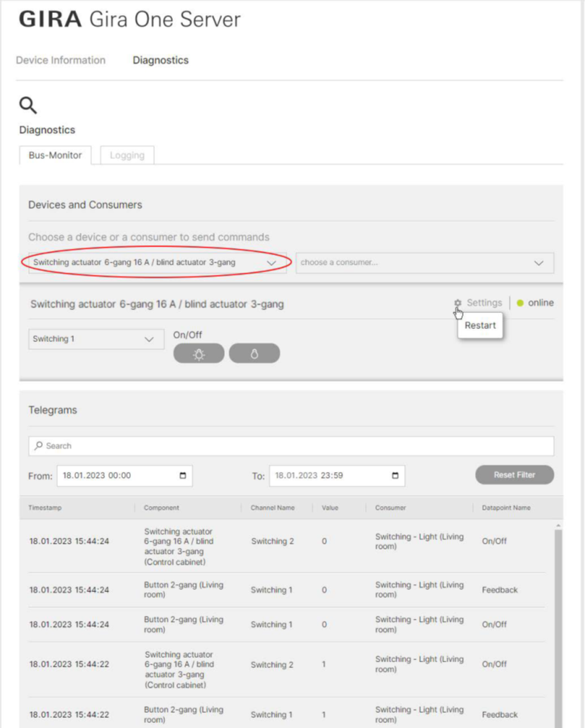Open calendar picker in From date field
The image size is (585, 728).
click(182, 476)
